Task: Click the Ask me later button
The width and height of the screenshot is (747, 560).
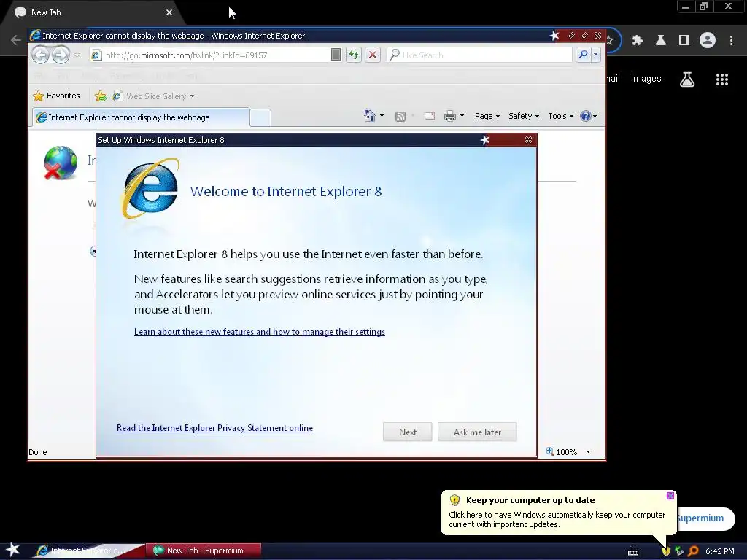Action: tap(477, 432)
